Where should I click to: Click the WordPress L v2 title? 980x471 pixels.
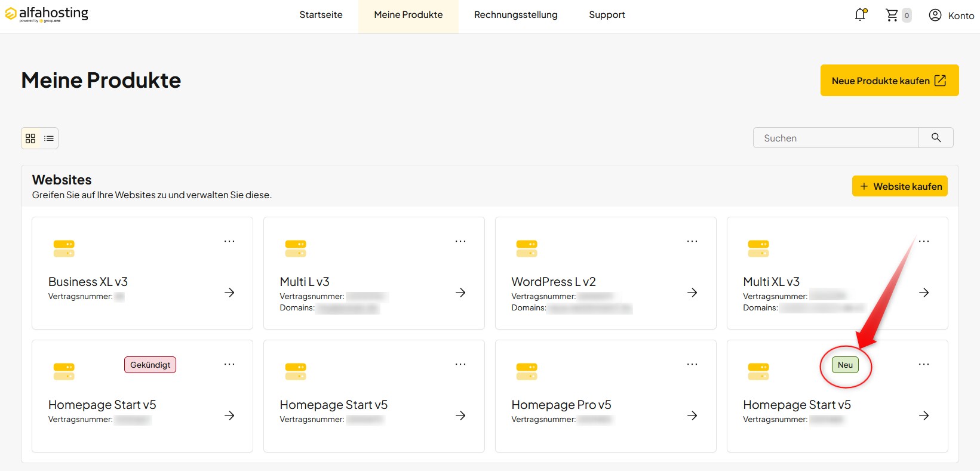(x=554, y=282)
